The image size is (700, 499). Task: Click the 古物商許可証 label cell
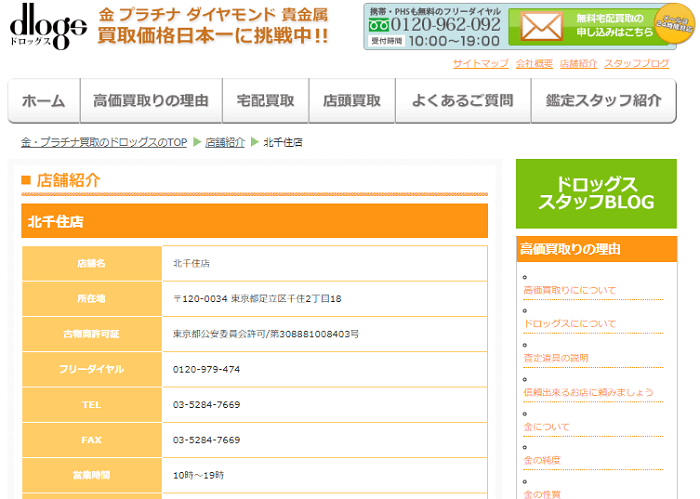coord(92,334)
